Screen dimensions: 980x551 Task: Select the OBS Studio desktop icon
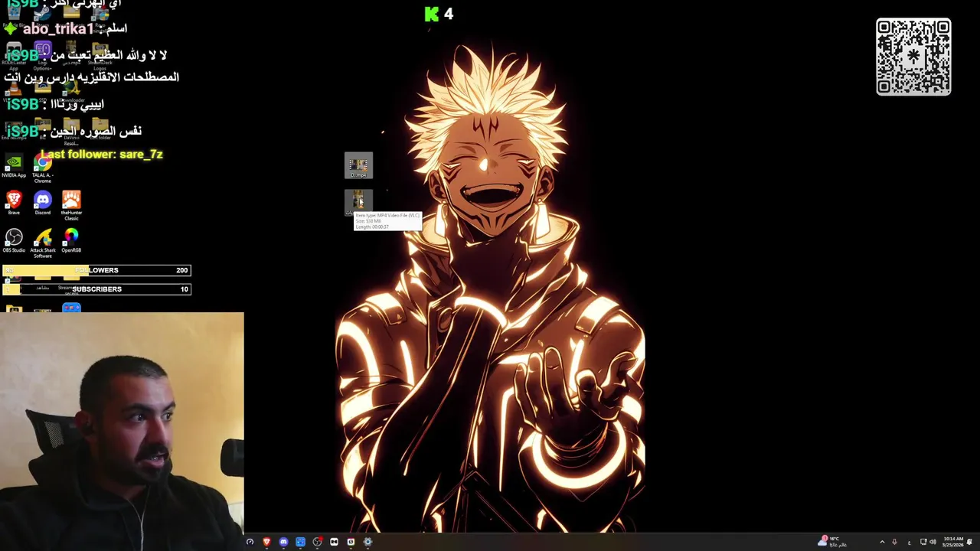[x=14, y=240]
